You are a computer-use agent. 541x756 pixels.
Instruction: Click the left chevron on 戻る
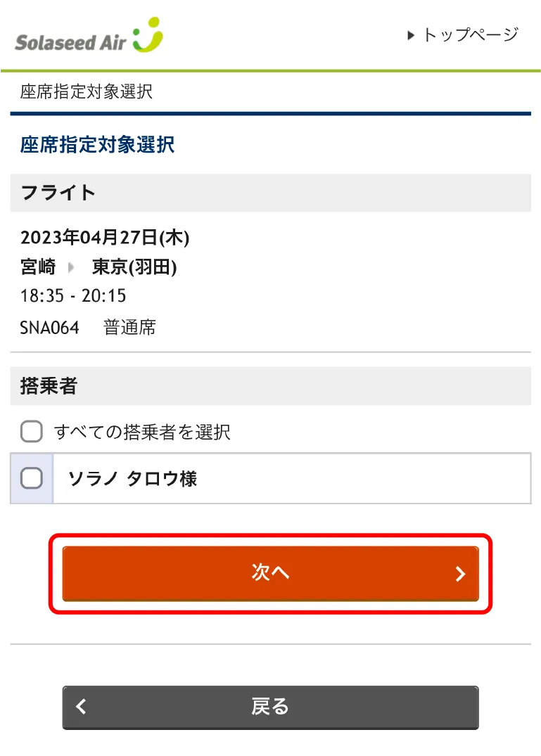click(x=82, y=706)
